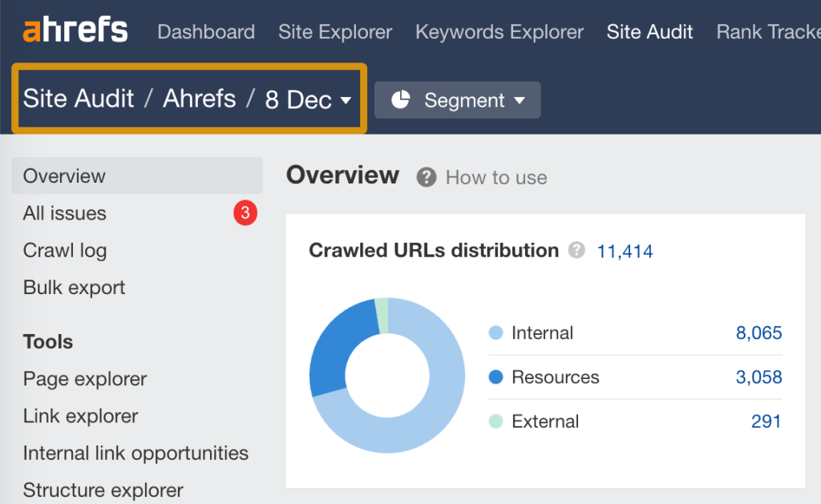The height and width of the screenshot is (504, 821).
Task: Click the 11,414 crawled URLs total
Action: [625, 252]
